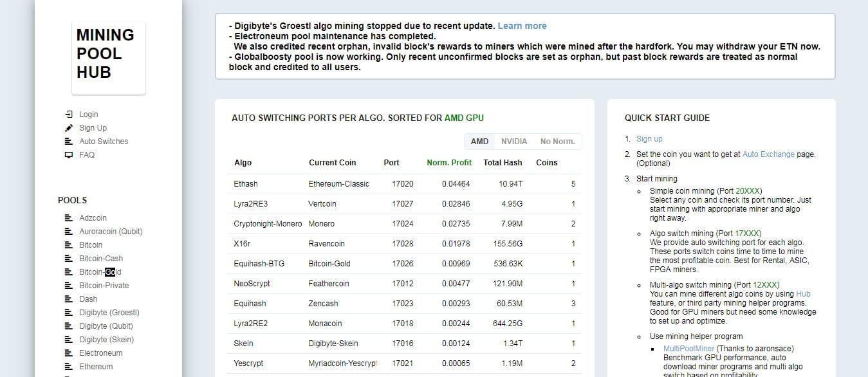Click the list icon beside Bitcoin-Gold
Viewport: 868px width, 377px height.
pos(69,272)
